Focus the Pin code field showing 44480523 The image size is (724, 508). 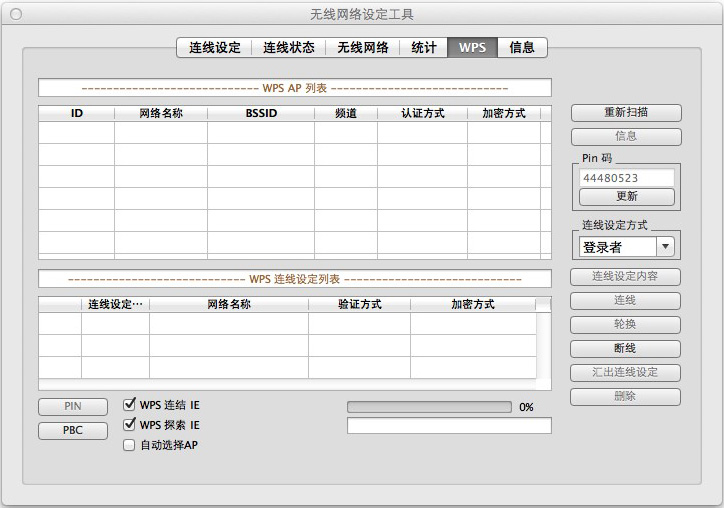[x=627, y=178]
